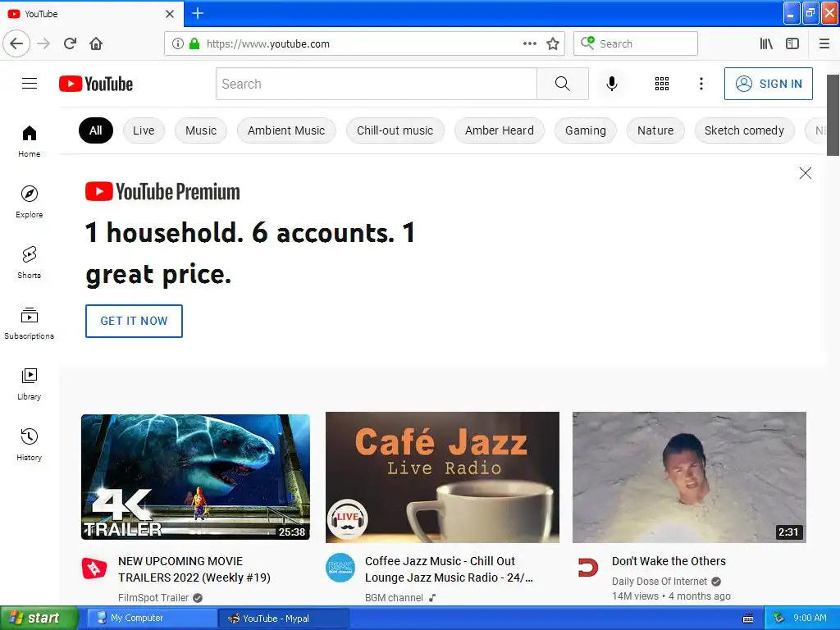The width and height of the screenshot is (840, 630).
Task: Show site information via the info icon
Action: 178,43
